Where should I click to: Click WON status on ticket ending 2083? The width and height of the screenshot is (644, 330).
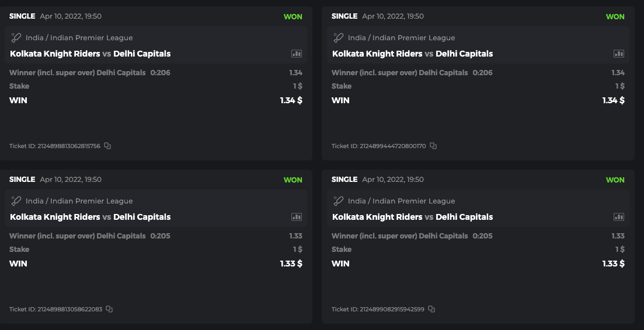point(293,180)
